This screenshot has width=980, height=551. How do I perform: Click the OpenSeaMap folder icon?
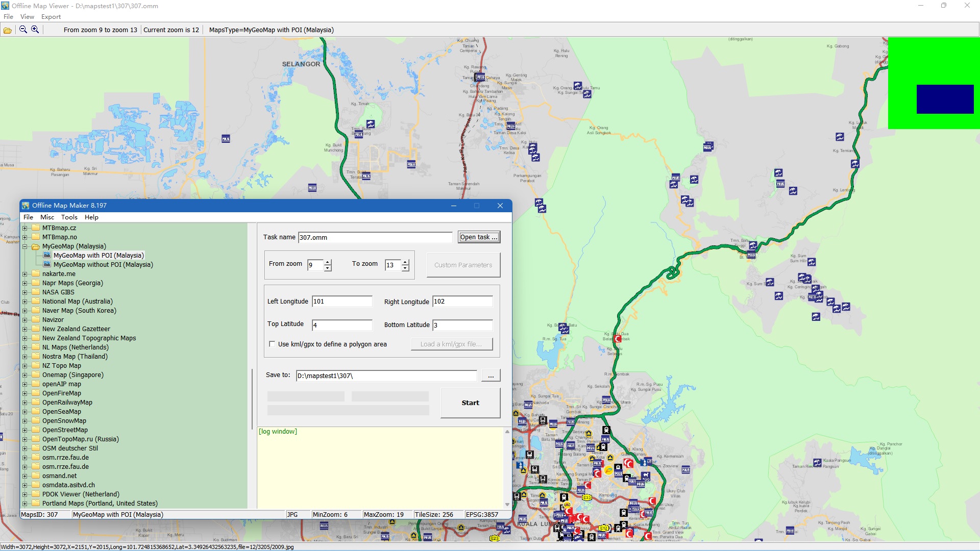pos(36,411)
